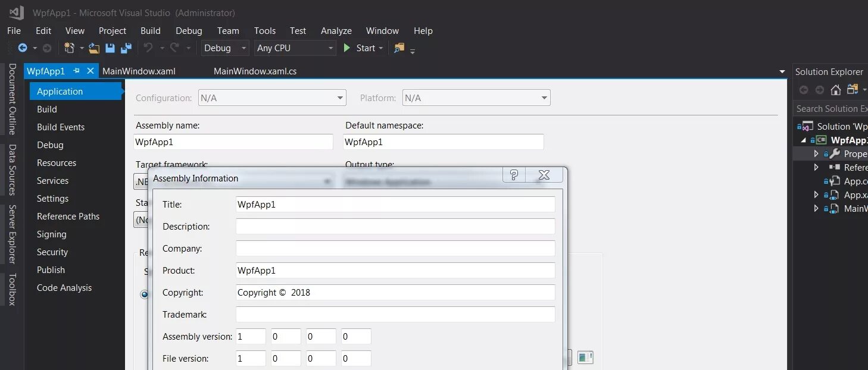Click Solution Explorer forward arrow icon

820,90
